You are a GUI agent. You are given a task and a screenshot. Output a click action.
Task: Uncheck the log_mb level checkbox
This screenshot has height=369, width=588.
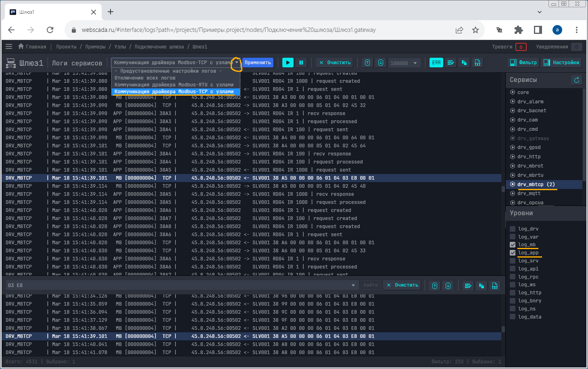513,245
